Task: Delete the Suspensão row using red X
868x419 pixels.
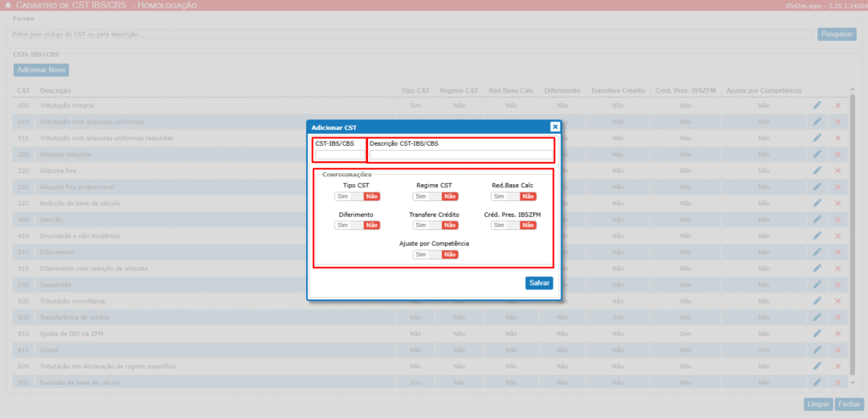Action: [837, 285]
